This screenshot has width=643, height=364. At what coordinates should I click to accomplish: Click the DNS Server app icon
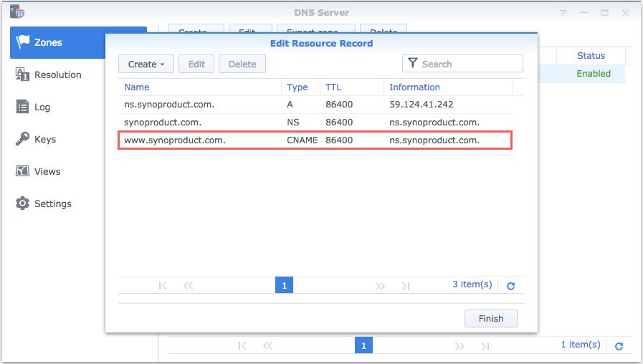click(x=17, y=11)
